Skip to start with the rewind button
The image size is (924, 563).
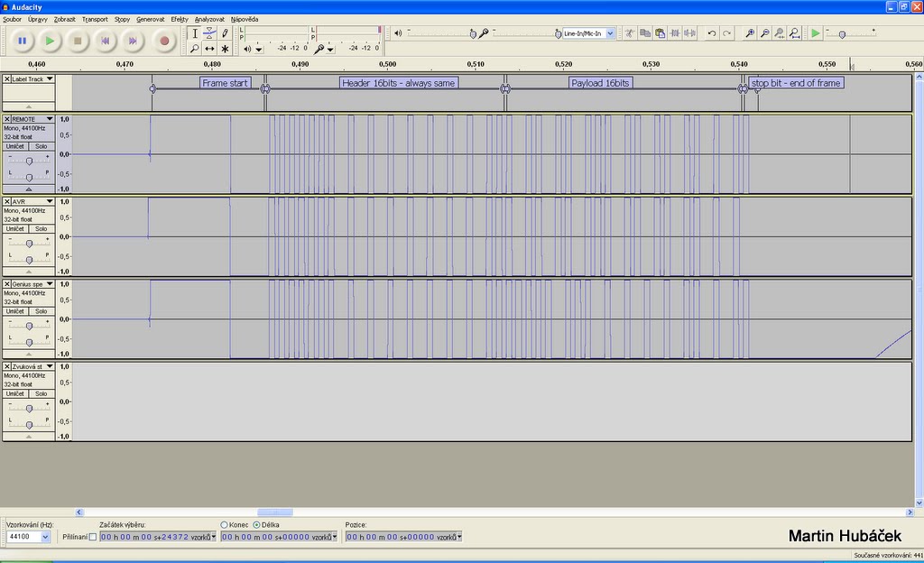[x=105, y=41]
